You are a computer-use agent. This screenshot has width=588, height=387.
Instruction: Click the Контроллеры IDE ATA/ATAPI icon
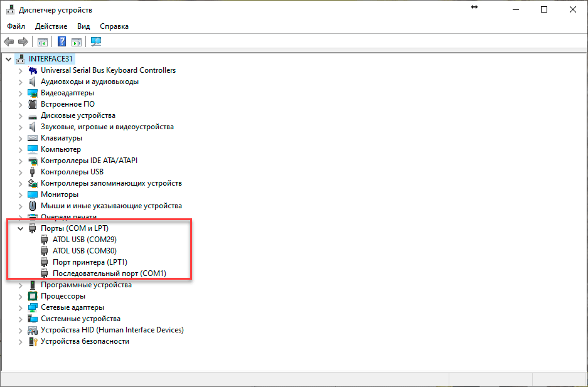pyautogui.click(x=33, y=161)
